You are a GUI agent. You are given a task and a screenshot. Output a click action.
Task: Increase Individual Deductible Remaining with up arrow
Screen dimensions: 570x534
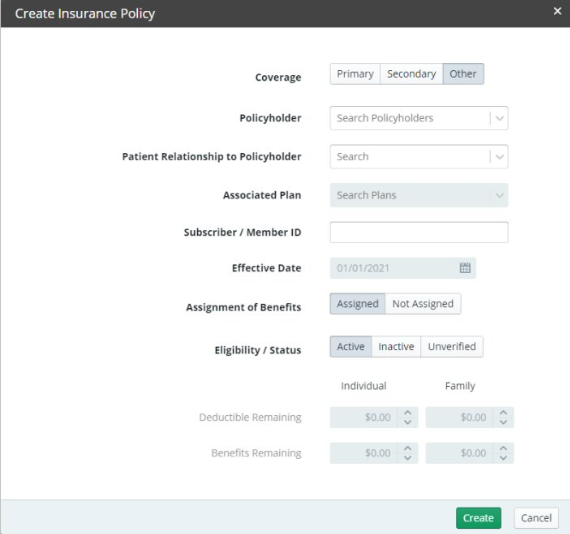pyautogui.click(x=408, y=413)
